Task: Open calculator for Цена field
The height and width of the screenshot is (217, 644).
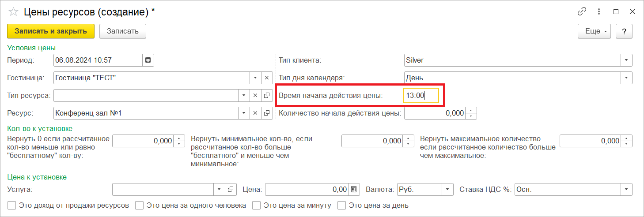Action: [x=353, y=190]
